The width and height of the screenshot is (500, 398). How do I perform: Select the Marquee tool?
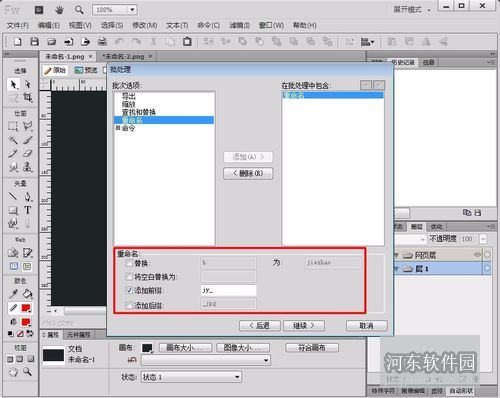13,126
